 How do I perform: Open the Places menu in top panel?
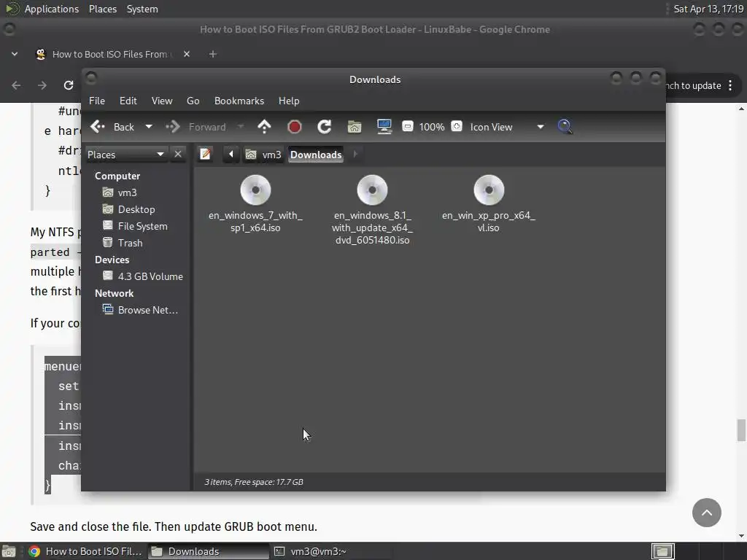coord(103,9)
